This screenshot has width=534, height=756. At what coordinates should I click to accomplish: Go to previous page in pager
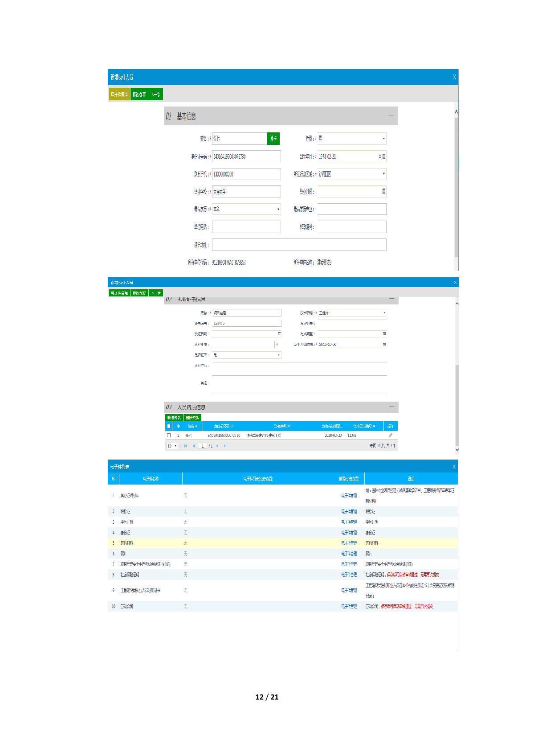[194, 446]
